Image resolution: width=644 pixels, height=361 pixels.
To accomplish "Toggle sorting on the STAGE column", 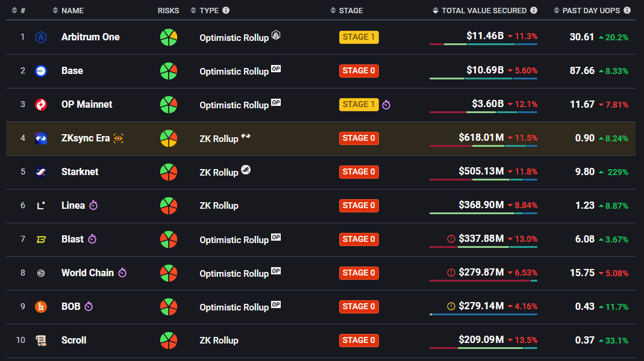I will point(333,10).
